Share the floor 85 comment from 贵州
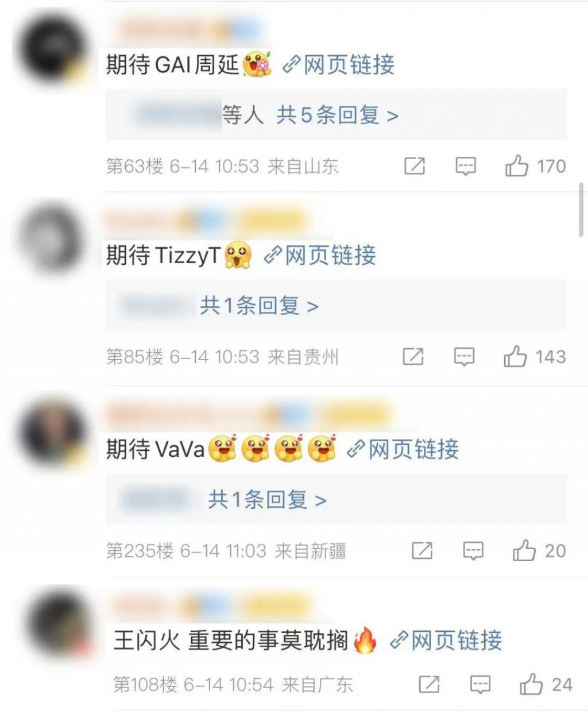 click(x=413, y=357)
